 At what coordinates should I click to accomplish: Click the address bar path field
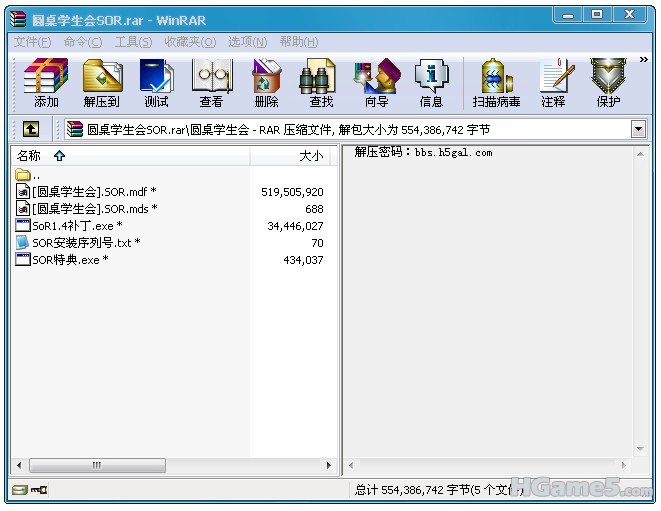point(354,129)
